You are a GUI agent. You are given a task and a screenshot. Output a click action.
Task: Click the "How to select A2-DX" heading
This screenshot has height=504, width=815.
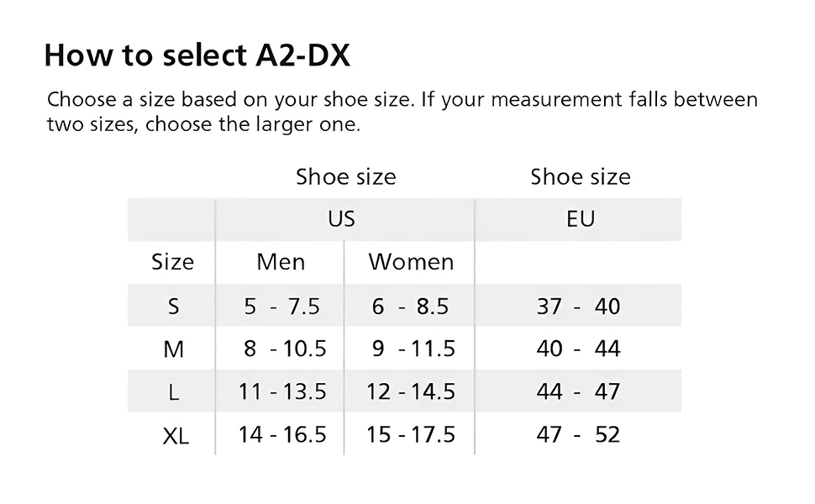click(x=197, y=55)
